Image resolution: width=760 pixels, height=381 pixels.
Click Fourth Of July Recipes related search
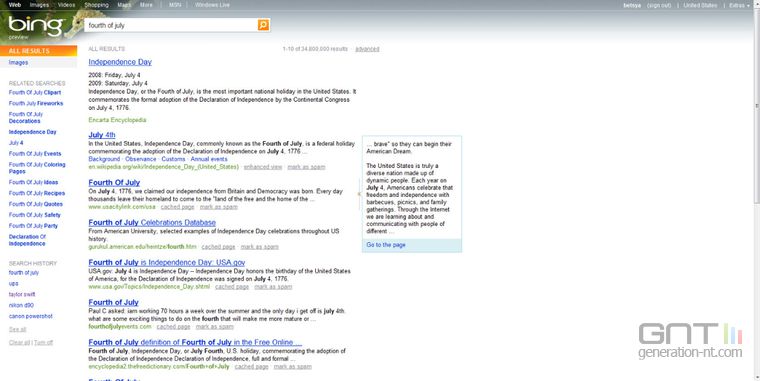[x=37, y=193]
